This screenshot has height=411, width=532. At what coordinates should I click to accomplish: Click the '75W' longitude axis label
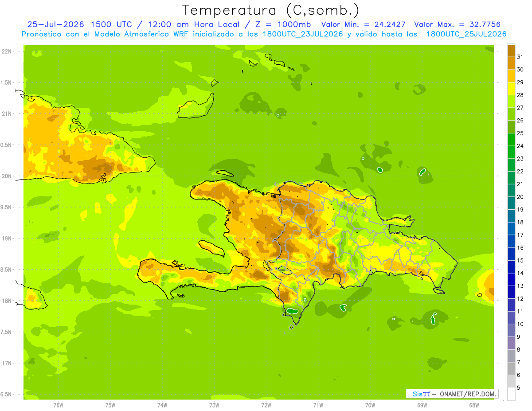tap(110, 405)
